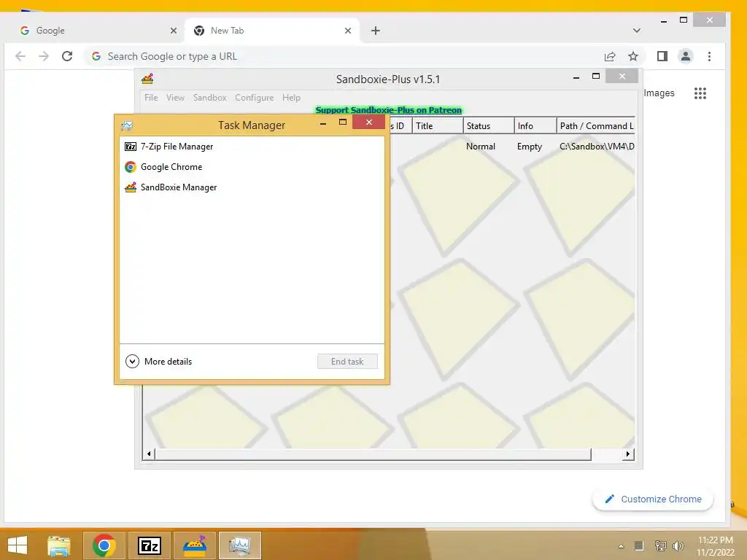Click the volume speaker tray icon
The width and height of the screenshot is (747, 560).
tap(678, 546)
